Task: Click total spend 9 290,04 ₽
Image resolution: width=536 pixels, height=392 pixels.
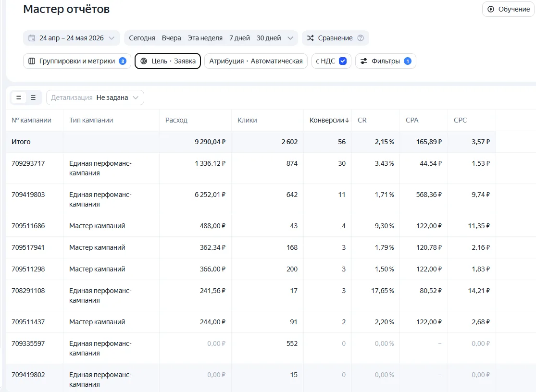Action: point(210,142)
